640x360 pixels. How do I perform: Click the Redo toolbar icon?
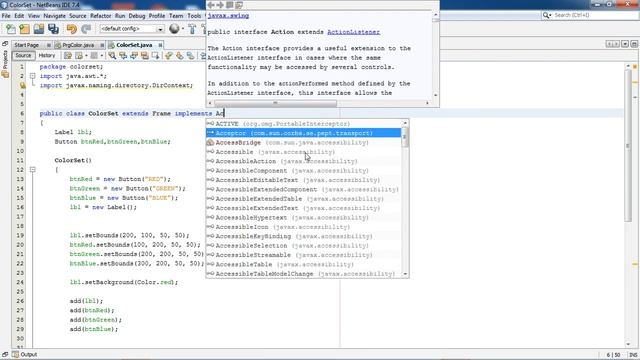coord(86,29)
